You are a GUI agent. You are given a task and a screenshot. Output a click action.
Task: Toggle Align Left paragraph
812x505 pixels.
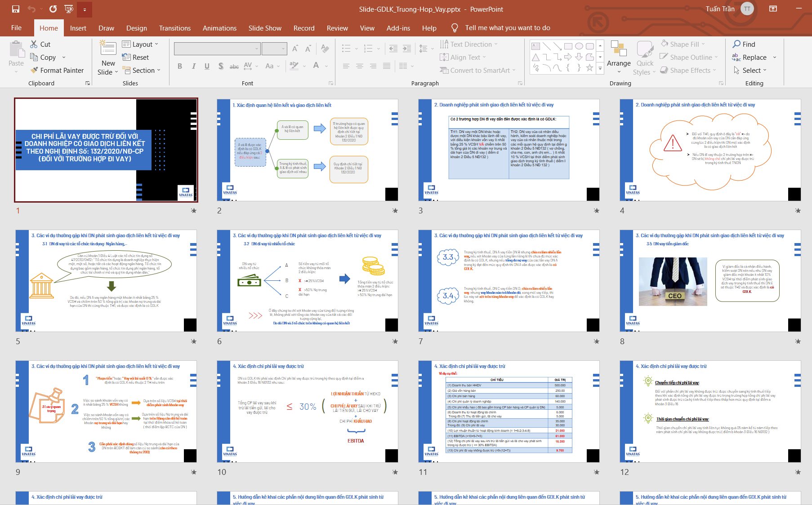tap(346, 66)
